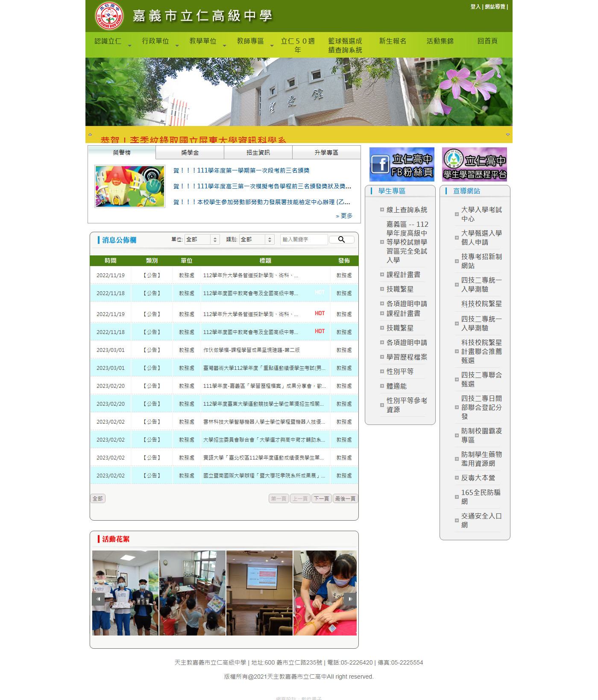Viewport: 598px width, 700px height.
Task: Open the 類別 dropdown filter
Action: 256,240
